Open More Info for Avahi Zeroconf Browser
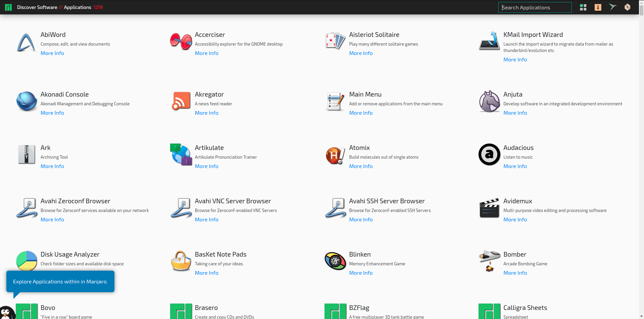Screen dimensions: 644x319 (52, 219)
